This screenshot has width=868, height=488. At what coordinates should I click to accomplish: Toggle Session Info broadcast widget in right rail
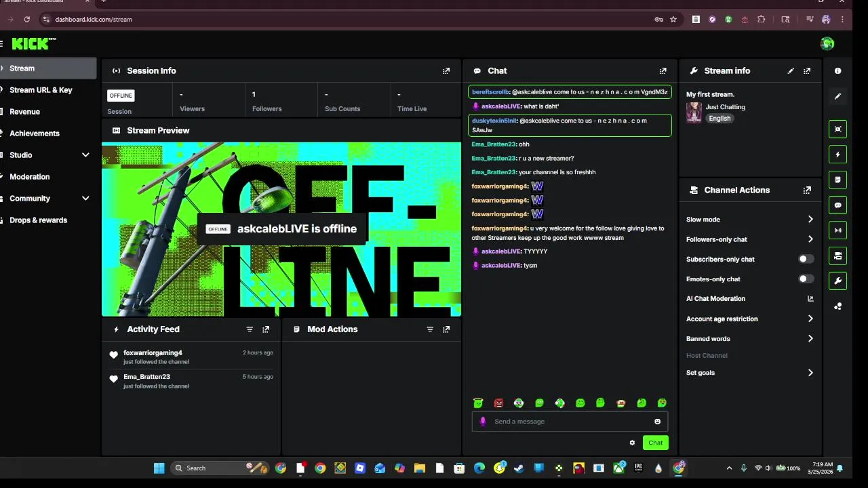tap(838, 230)
